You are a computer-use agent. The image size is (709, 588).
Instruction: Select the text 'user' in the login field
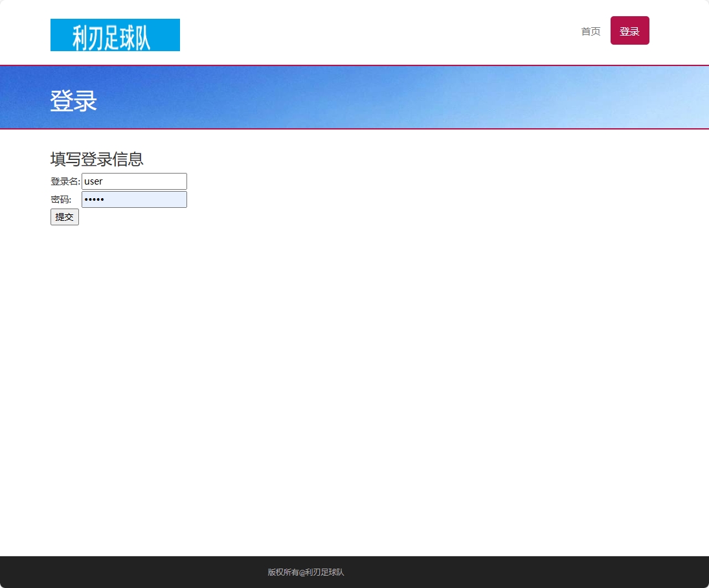click(x=94, y=181)
